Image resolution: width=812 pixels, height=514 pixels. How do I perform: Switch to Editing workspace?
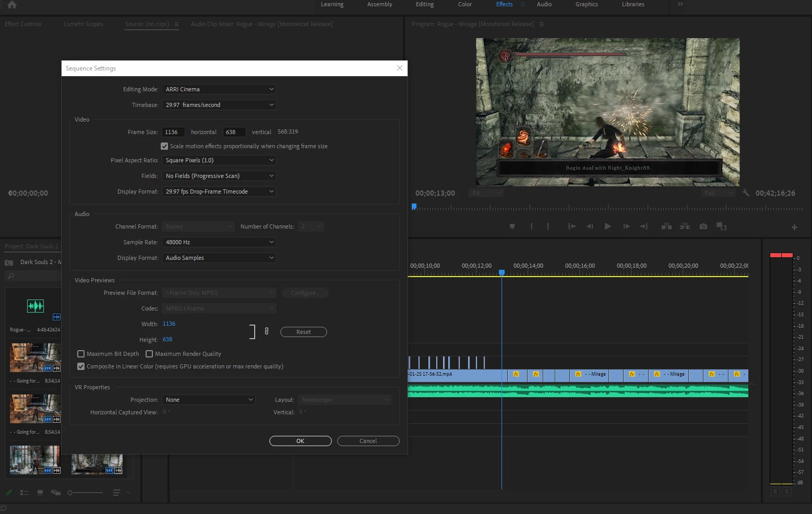(425, 4)
